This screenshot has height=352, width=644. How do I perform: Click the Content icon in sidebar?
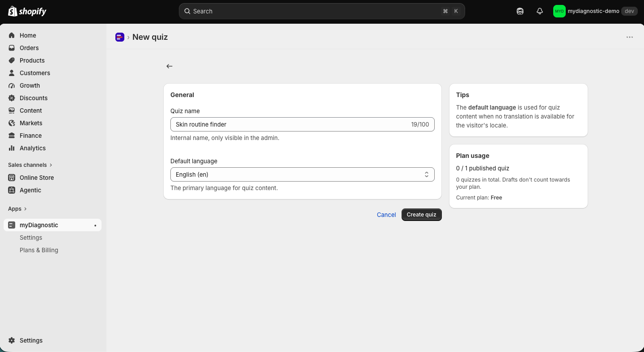12,110
